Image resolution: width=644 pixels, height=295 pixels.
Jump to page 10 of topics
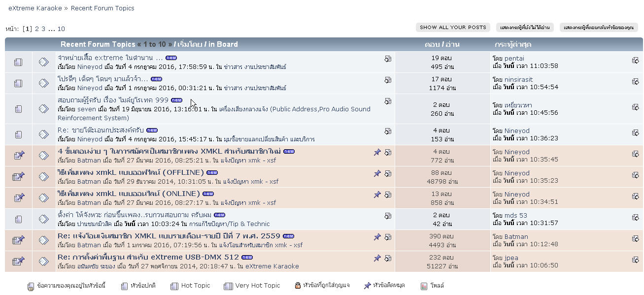(61, 29)
